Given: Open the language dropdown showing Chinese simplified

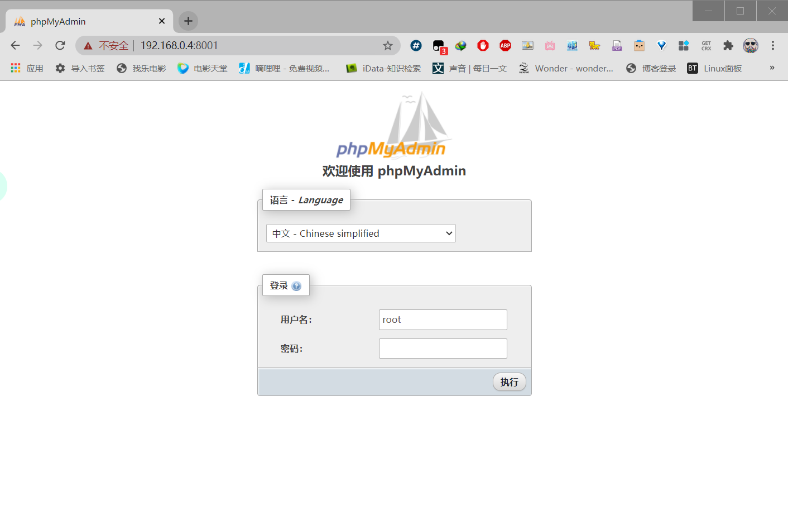Looking at the screenshot, I should (x=361, y=234).
